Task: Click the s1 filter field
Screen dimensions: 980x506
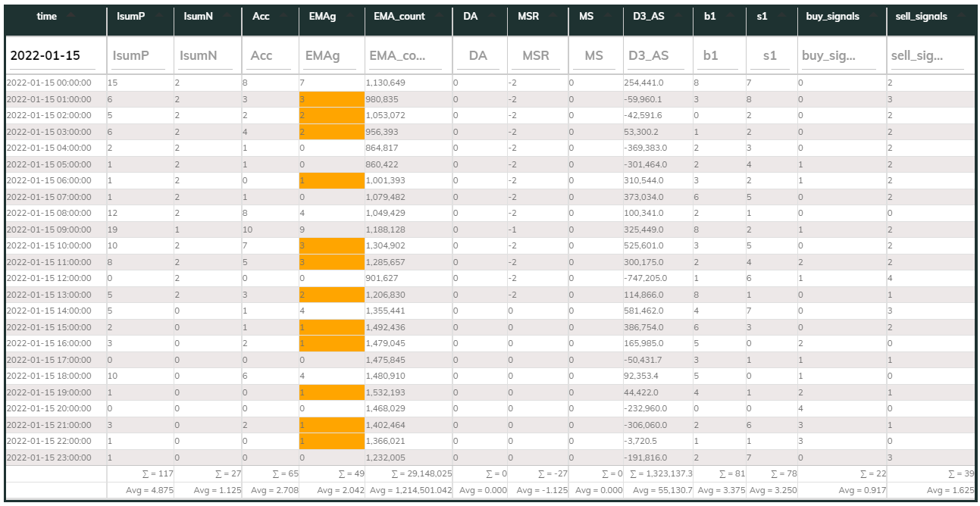Action: coord(770,56)
